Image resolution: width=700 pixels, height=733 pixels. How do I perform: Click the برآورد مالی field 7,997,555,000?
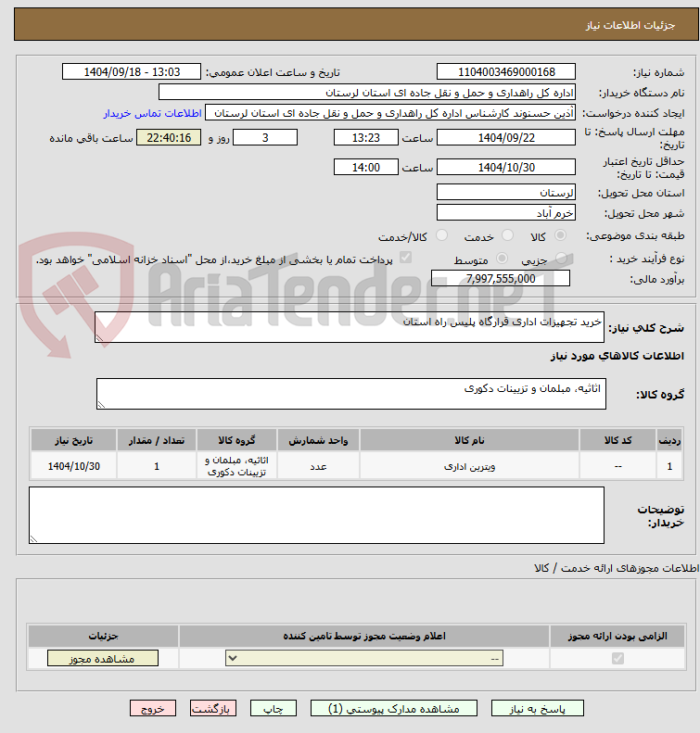click(x=501, y=279)
